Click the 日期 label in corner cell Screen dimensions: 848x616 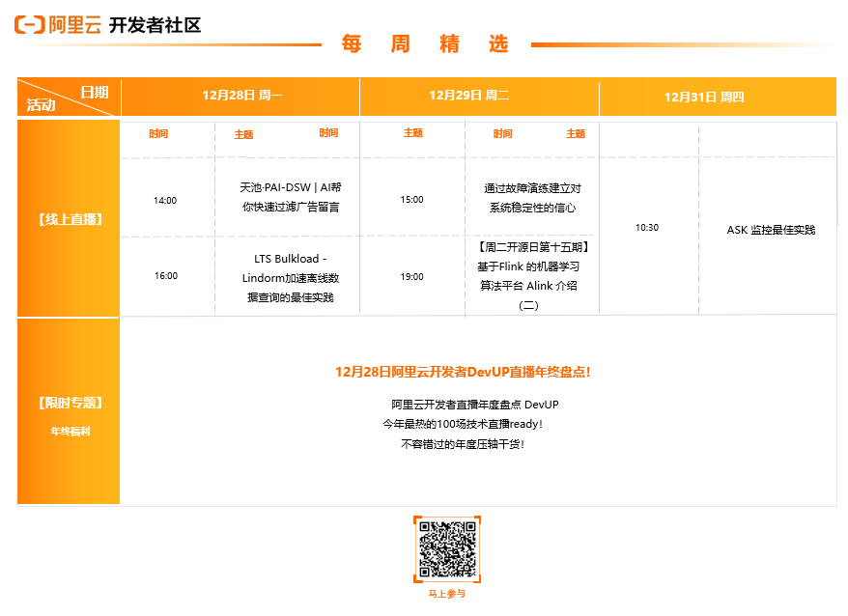(x=95, y=93)
